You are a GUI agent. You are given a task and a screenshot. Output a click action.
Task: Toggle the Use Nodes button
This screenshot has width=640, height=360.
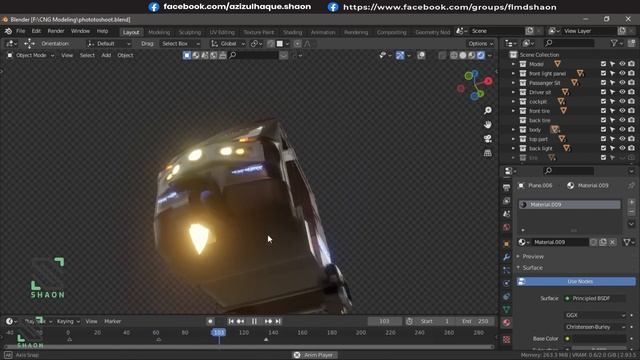point(576,282)
